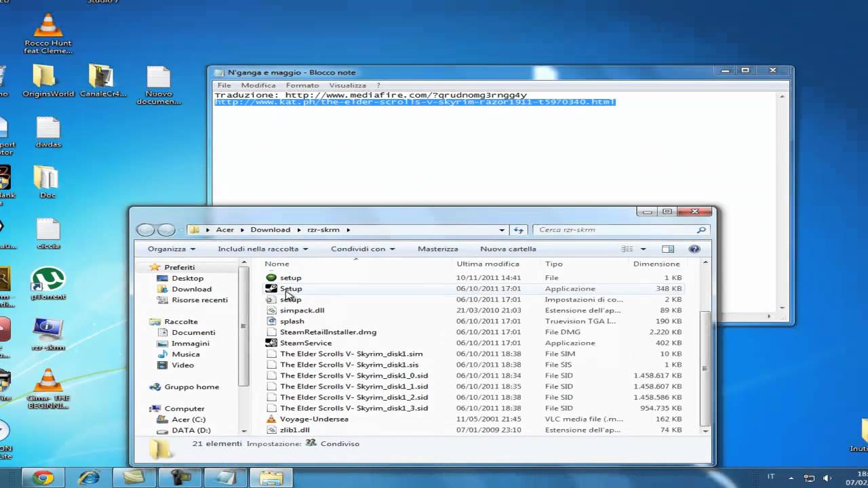Refresh the rzr-skrm folder view
This screenshot has width=868, height=488.
(x=519, y=230)
